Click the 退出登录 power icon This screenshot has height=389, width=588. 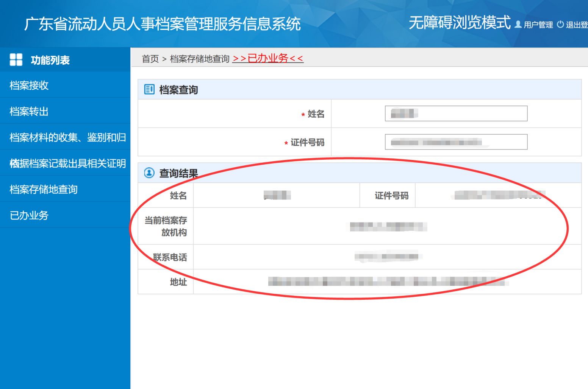point(560,25)
